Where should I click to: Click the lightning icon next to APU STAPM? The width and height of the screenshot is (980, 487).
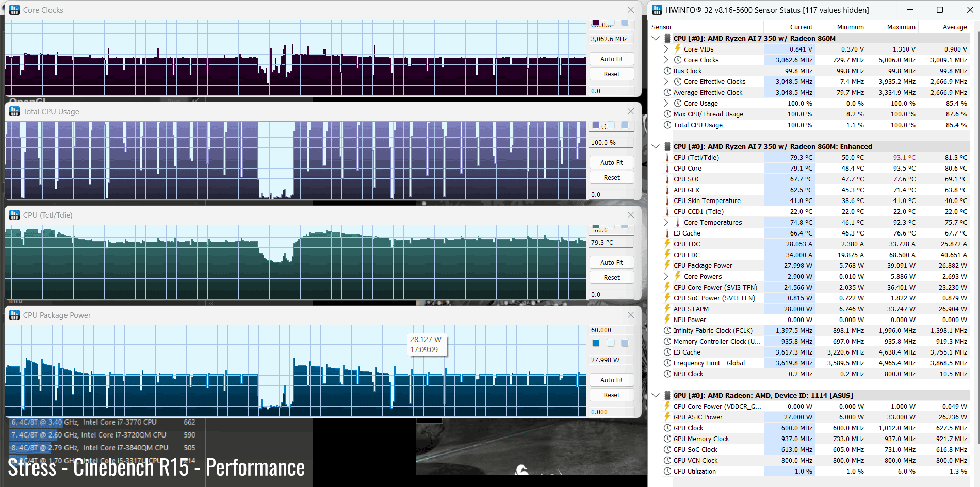(667, 309)
